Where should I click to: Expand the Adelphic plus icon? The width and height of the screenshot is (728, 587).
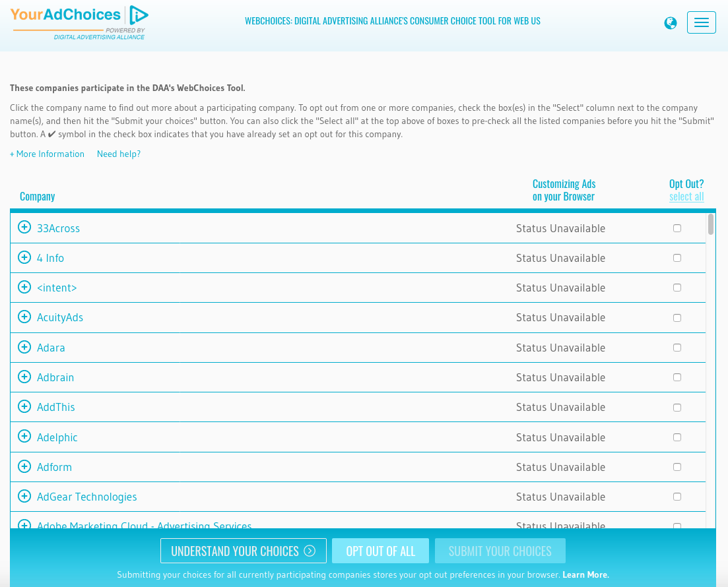pos(24,437)
